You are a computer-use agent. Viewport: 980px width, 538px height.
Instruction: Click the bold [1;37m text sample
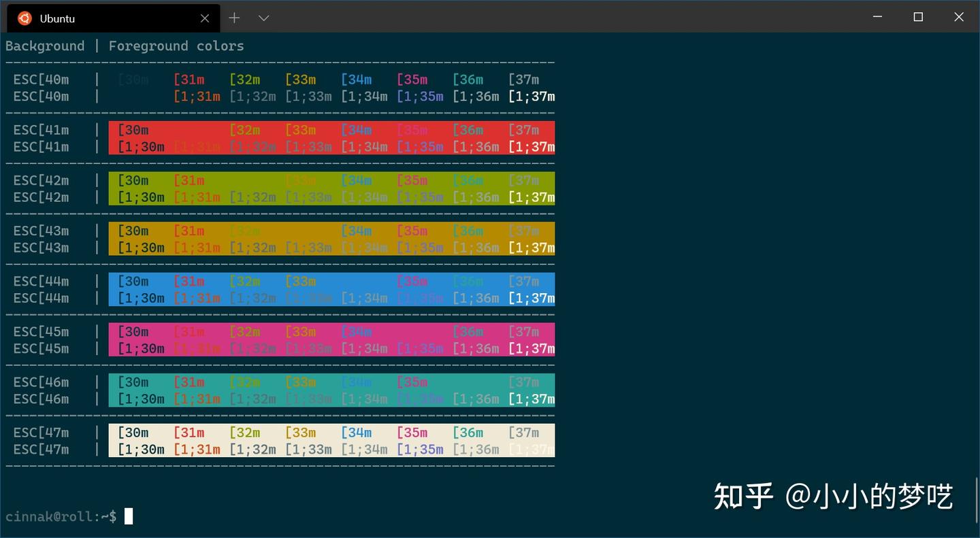(532, 97)
